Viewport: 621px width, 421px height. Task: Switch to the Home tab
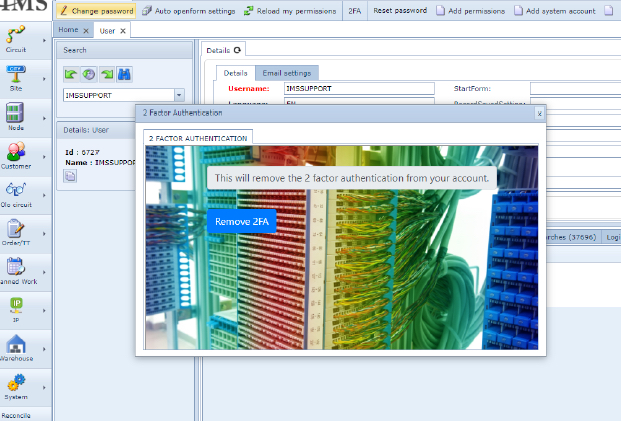coord(68,30)
